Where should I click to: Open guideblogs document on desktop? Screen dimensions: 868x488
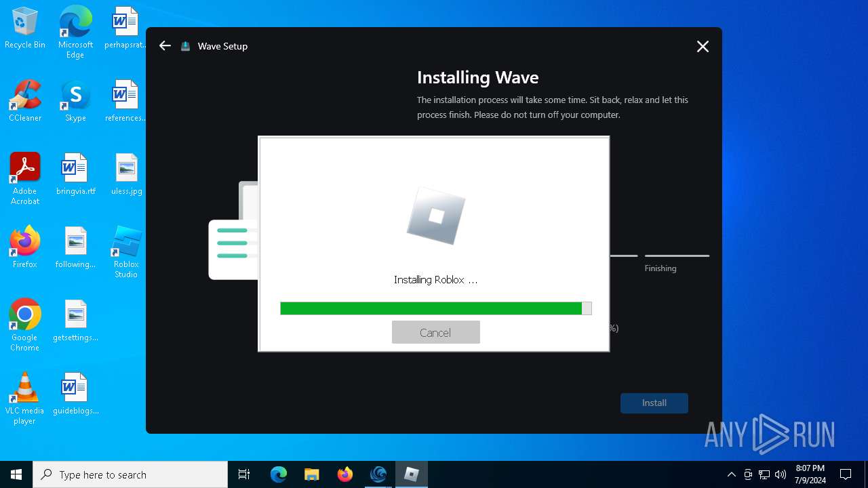click(x=75, y=394)
